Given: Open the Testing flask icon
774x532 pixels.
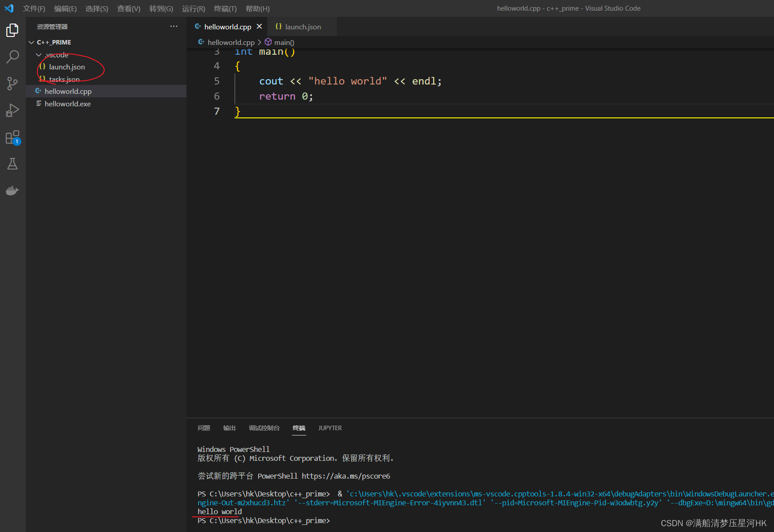Looking at the screenshot, I should 12,164.
